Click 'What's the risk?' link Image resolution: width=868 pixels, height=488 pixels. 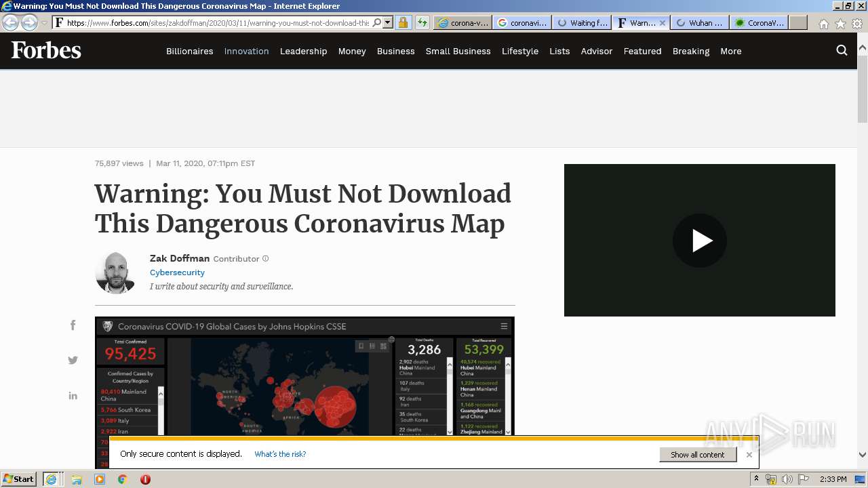pos(280,454)
